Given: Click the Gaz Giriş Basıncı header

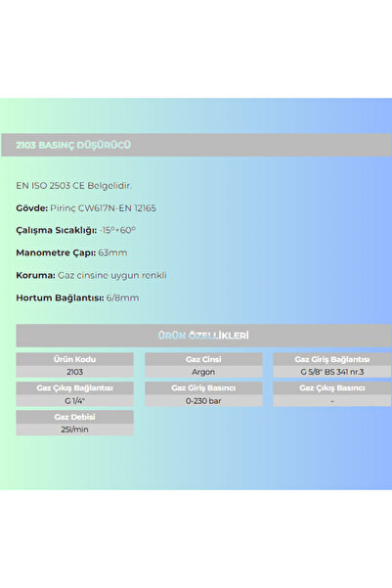Looking at the screenshot, I should coord(203,387).
